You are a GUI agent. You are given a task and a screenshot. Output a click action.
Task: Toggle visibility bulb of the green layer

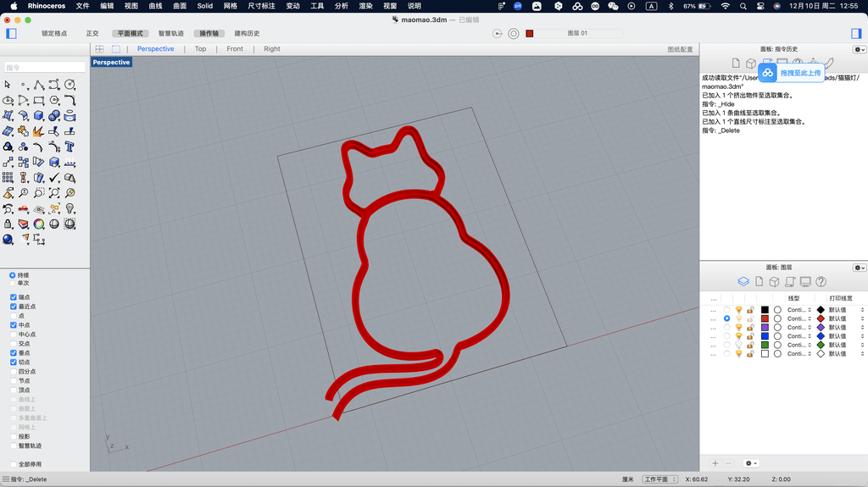(x=738, y=345)
